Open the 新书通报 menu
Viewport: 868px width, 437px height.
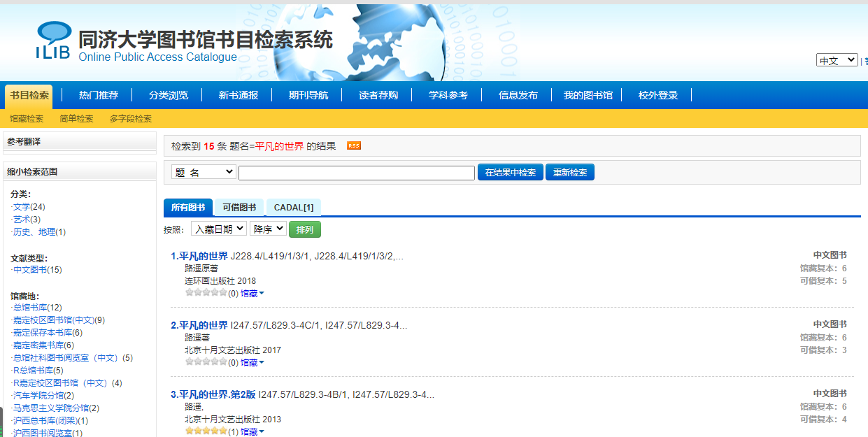point(239,96)
